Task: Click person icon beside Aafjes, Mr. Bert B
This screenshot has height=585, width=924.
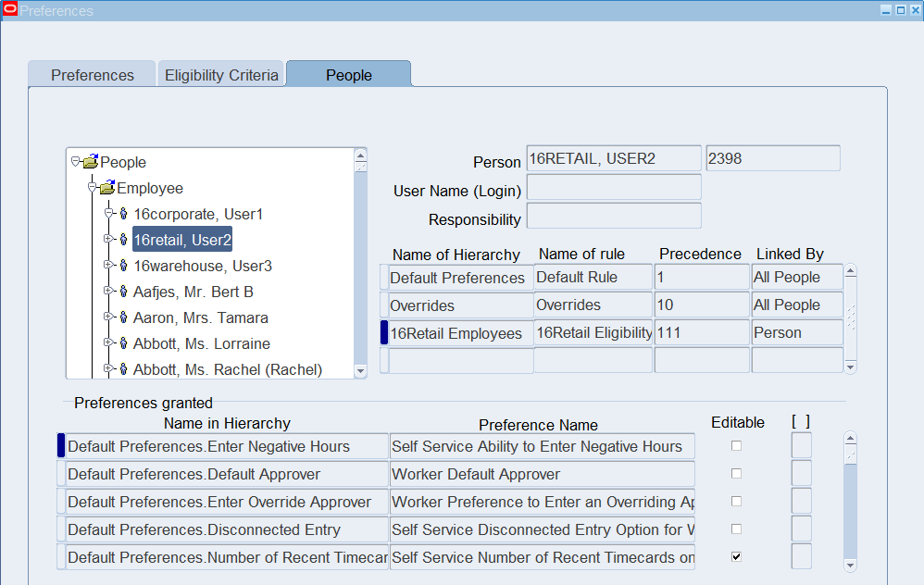Action: [x=124, y=292]
